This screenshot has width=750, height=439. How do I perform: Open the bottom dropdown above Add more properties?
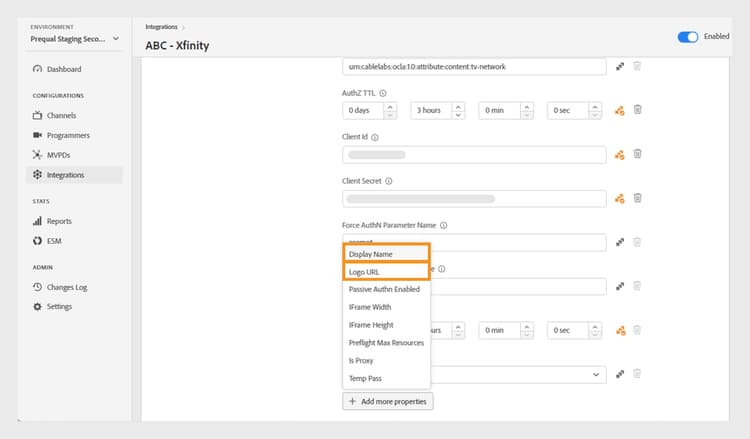point(598,374)
